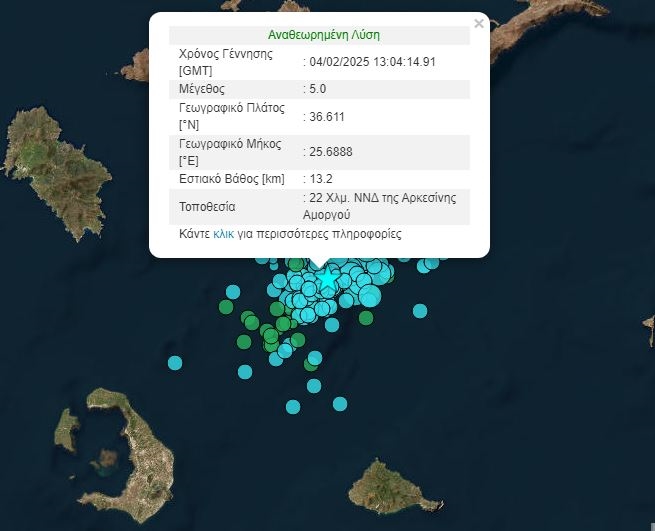
Task: Click the isolated cyan marker farthest west
Action: 175,363
